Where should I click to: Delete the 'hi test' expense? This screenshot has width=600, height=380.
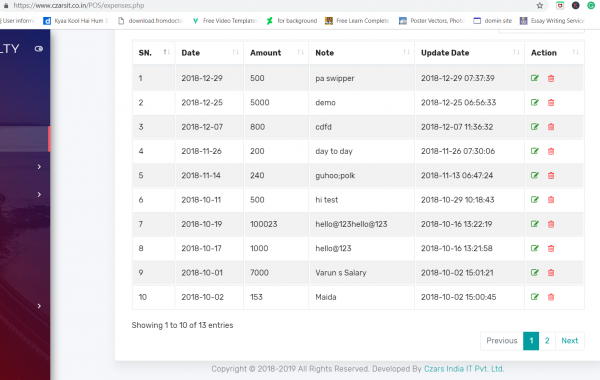point(551,200)
